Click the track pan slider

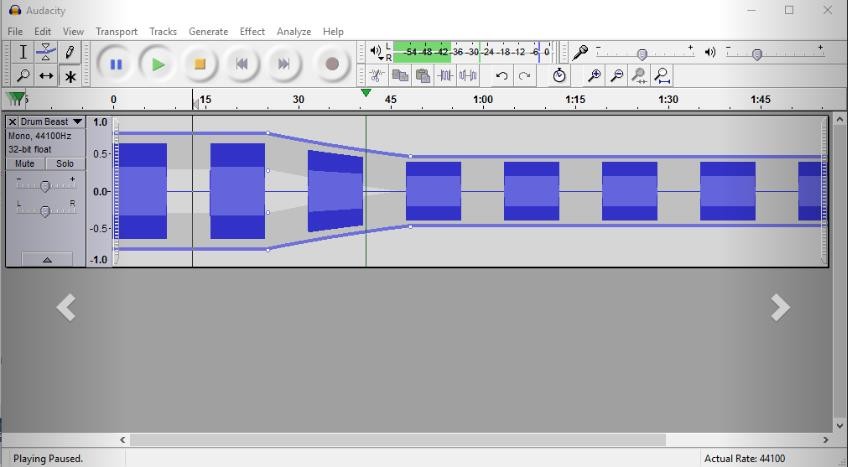click(x=45, y=211)
